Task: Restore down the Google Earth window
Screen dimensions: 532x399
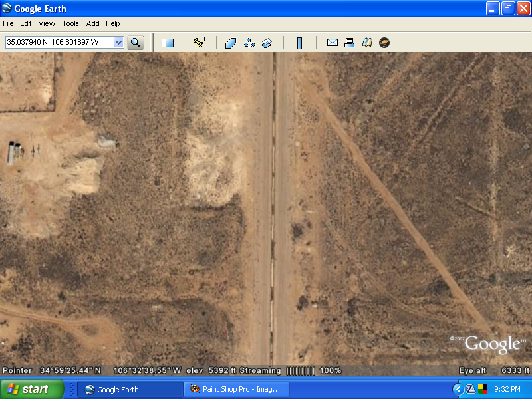Action: coord(508,9)
